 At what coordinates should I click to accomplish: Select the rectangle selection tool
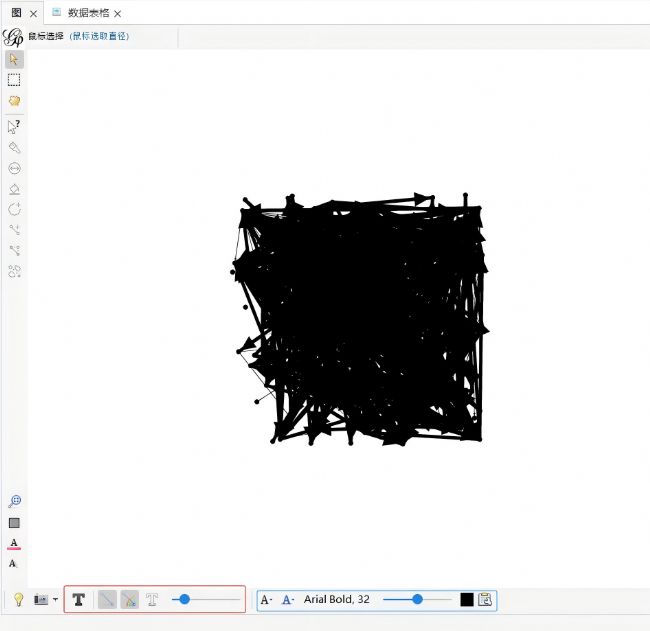point(14,80)
